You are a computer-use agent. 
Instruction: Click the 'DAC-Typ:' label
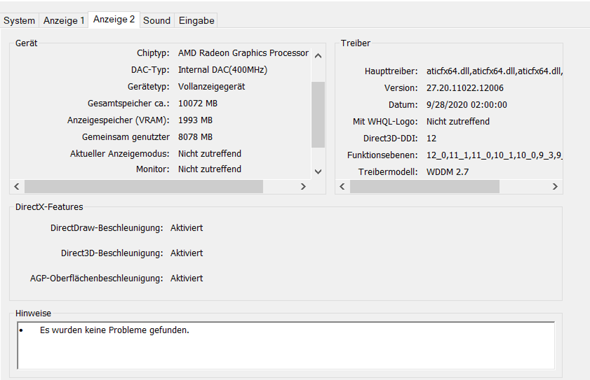coord(151,70)
